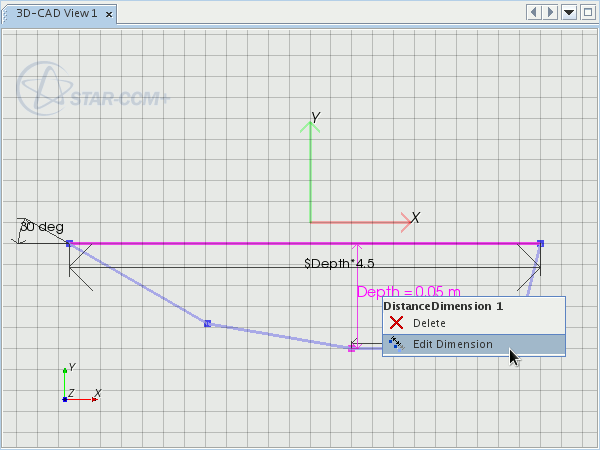
Task: Pick the magenta vertex at the curve bottom
Action: 351,349
